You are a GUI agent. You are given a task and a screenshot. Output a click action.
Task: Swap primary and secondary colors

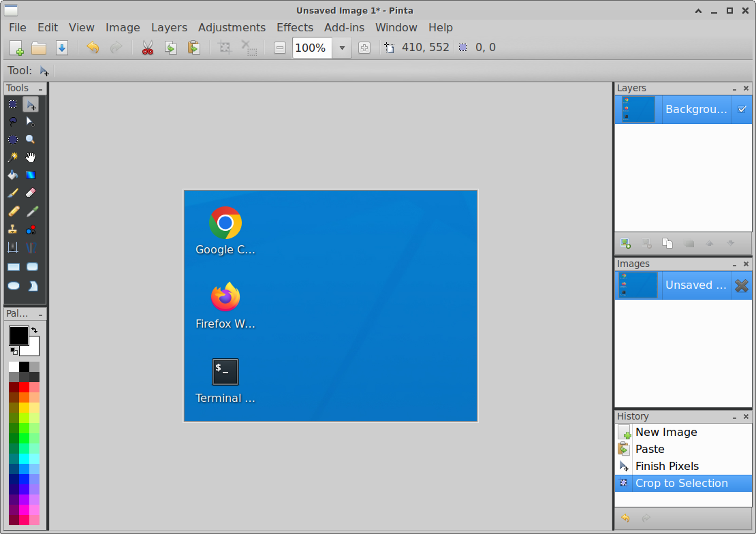(35, 330)
